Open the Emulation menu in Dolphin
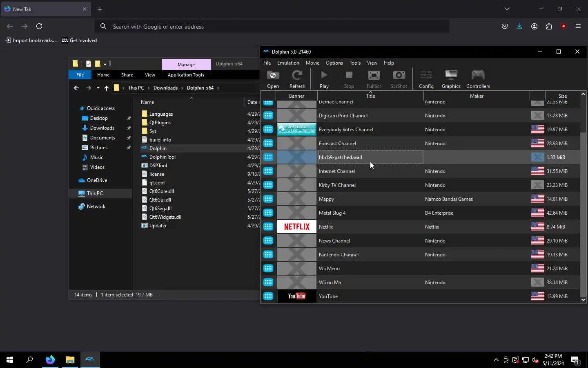Screen dimensions: 588x368 pyautogui.click(x=288, y=63)
